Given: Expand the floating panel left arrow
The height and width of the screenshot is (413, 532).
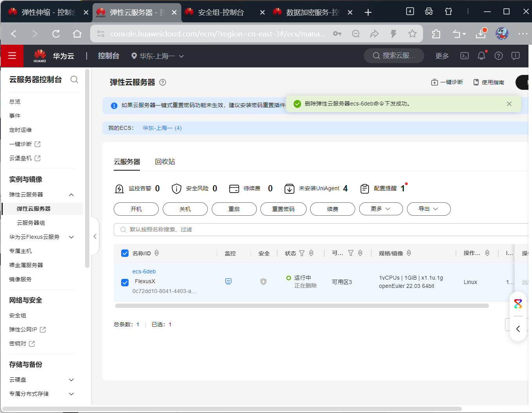Looking at the screenshot, I should coord(518,329).
